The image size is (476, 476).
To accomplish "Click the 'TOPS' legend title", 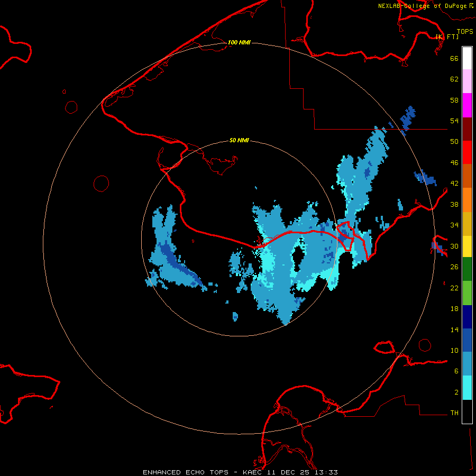I will tap(465, 31).
